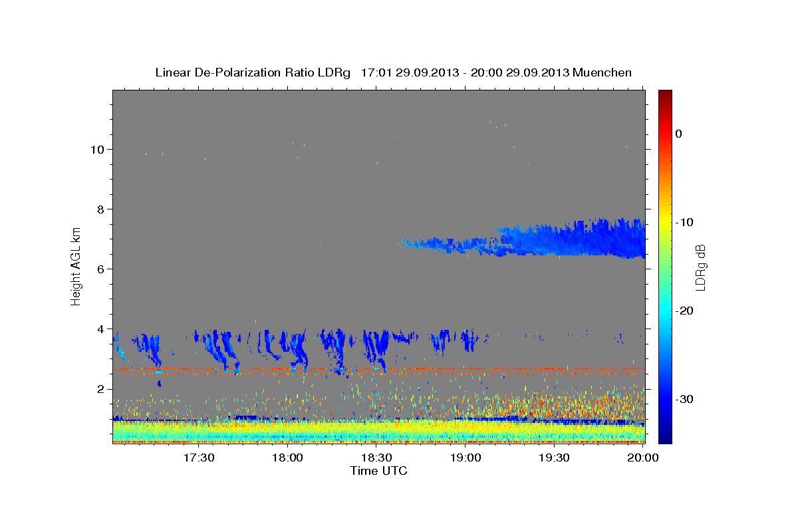
Task: Pick the yellow region of the colorbar
Action: coord(665,223)
